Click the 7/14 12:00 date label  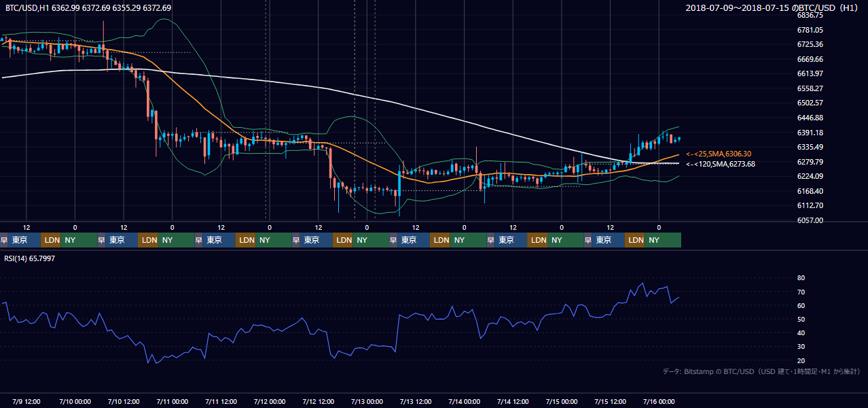513,401
